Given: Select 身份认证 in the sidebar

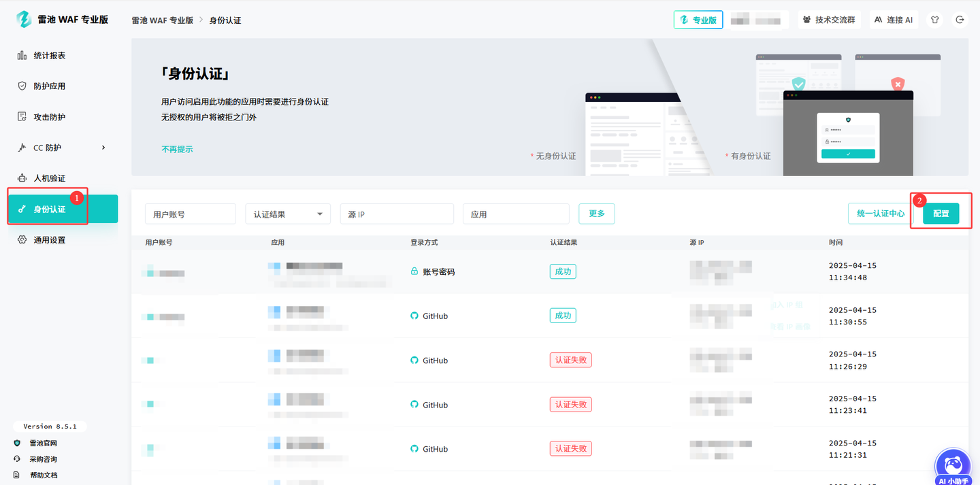Looking at the screenshot, I should point(63,209).
